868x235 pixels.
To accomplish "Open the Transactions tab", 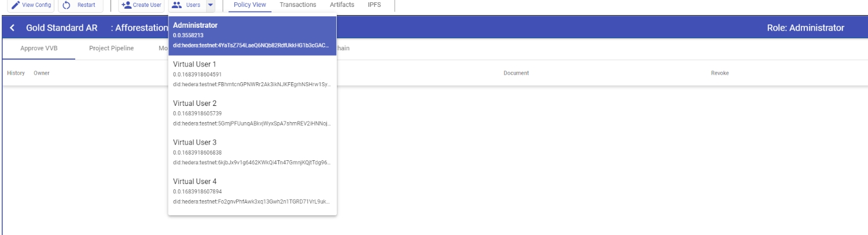I will pos(297,5).
